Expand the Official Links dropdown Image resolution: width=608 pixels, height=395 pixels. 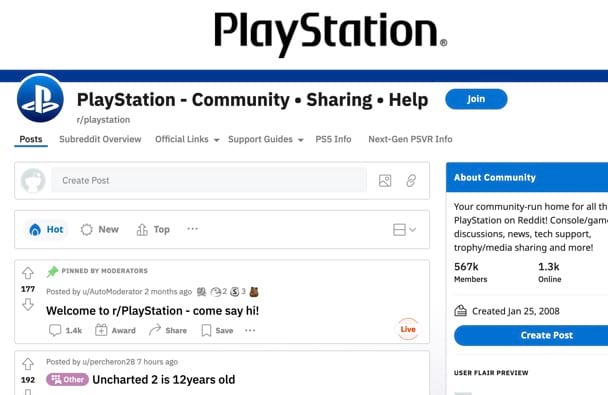pos(187,139)
